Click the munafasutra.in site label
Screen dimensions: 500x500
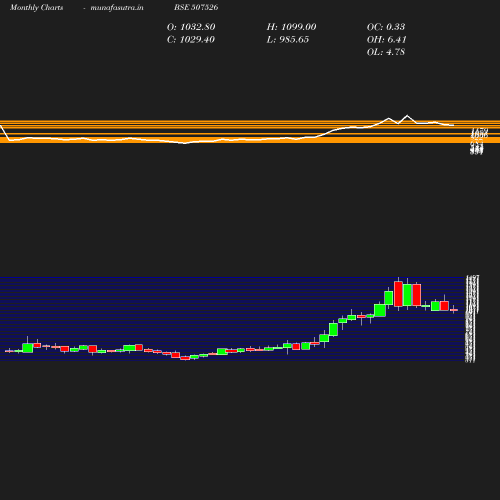pyautogui.click(x=117, y=7)
